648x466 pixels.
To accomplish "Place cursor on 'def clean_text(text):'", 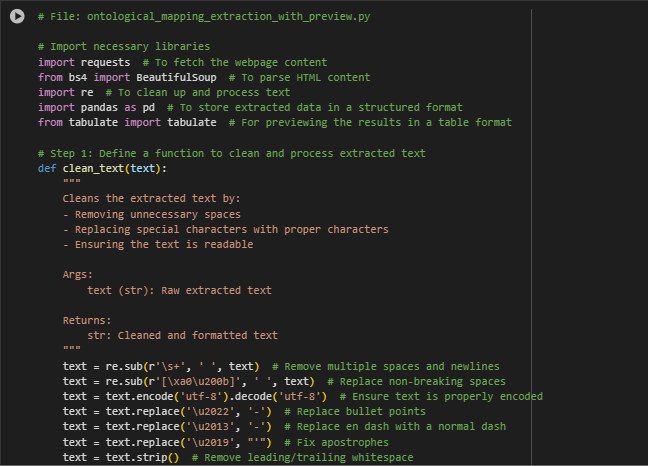I will click(x=102, y=169).
